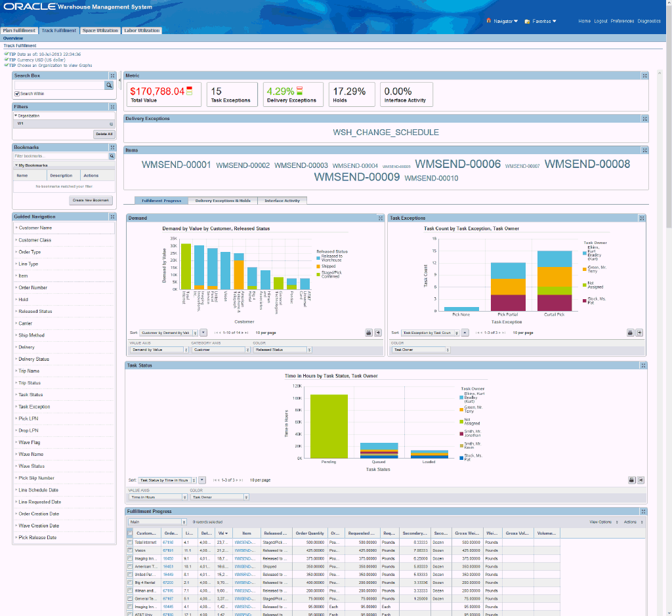This screenshot has width=672, height=616.
Task: Click Pending green bar in Task Status chart
Action: pos(329,426)
